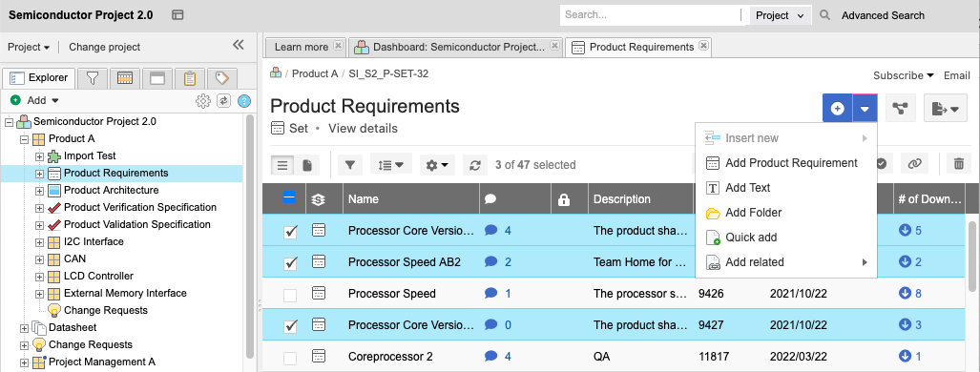
Task: Click the Email link
Action: click(956, 75)
